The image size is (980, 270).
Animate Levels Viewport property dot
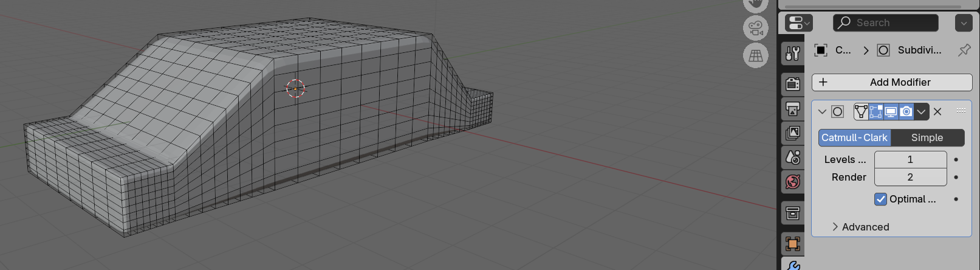click(956, 160)
